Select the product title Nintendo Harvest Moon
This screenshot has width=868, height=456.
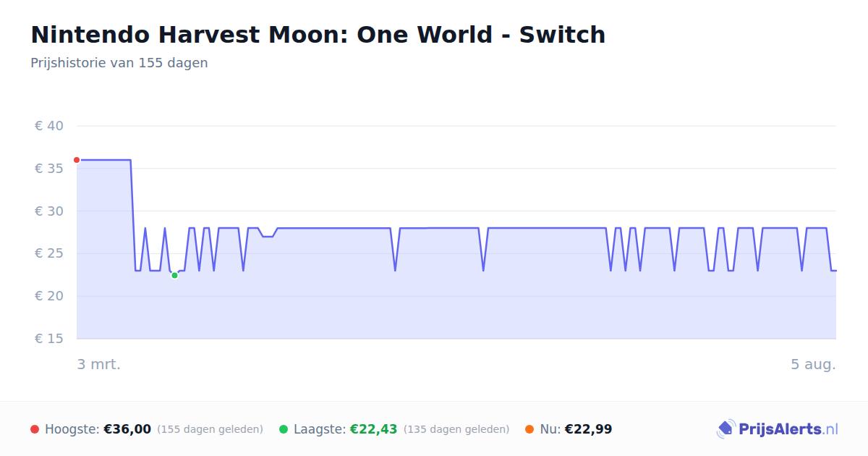click(x=318, y=34)
